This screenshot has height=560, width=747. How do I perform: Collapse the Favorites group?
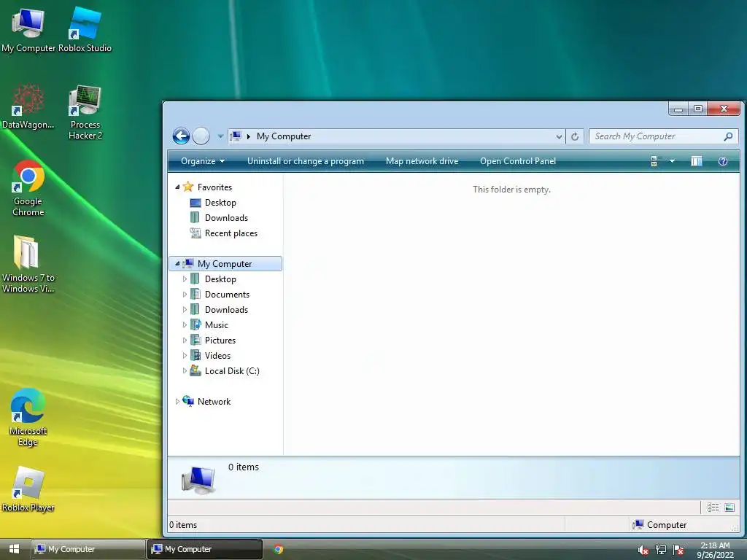(x=177, y=187)
